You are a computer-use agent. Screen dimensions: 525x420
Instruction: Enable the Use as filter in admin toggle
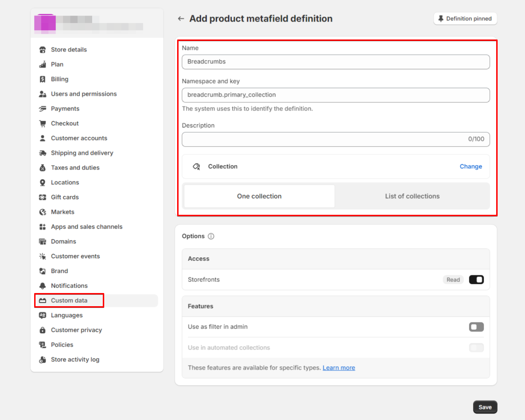(476, 327)
